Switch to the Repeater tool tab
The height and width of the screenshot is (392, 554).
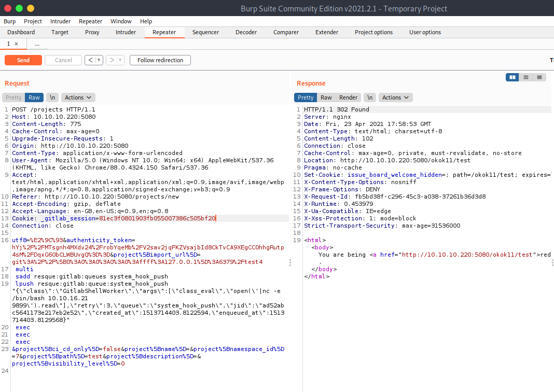pos(164,32)
